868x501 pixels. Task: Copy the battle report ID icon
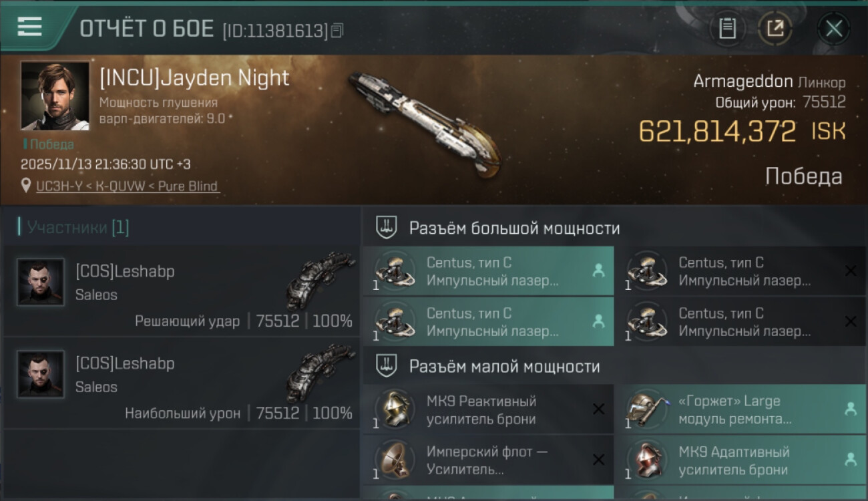[337, 30]
